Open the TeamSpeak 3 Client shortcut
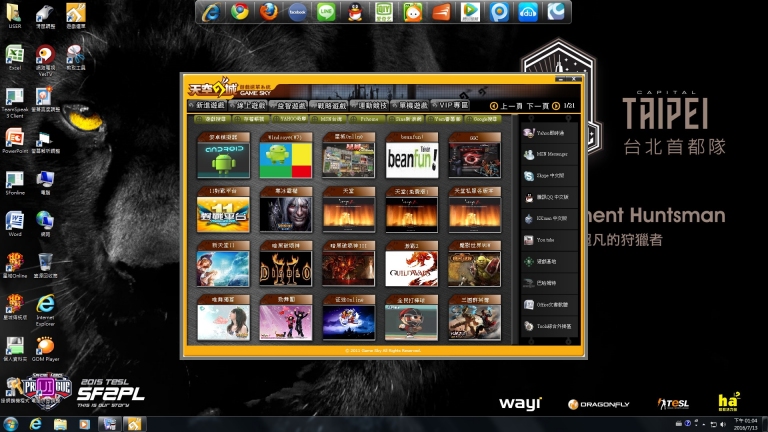The width and height of the screenshot is (768, 432). point(15,103)
